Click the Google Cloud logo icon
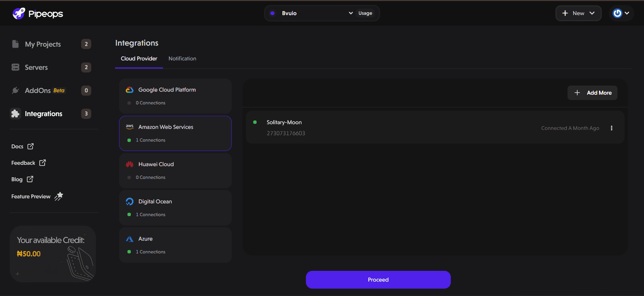The image size is (644, 296). tap(129, 90)
